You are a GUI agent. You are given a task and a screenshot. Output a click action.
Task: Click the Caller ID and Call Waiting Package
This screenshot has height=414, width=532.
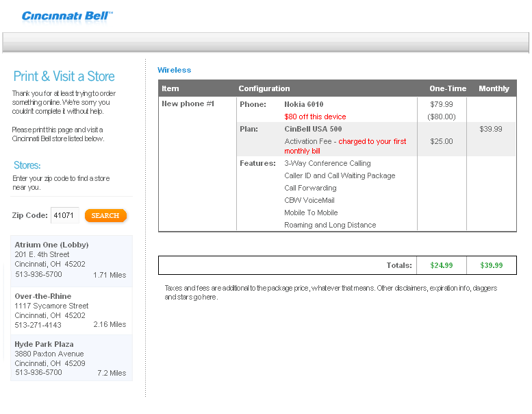pos(340,175)
